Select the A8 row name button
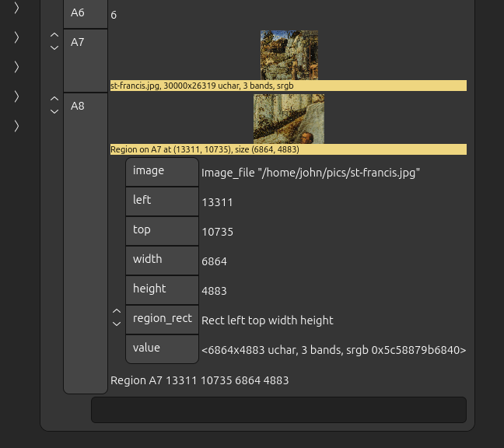The width and height of the screenshot is (504, 448). point(86,243)
